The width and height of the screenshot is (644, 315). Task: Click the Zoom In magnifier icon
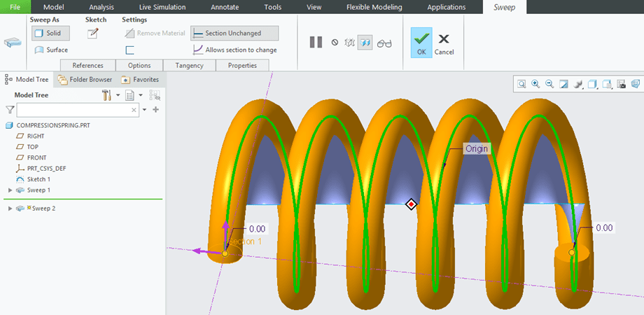(535, 84)
